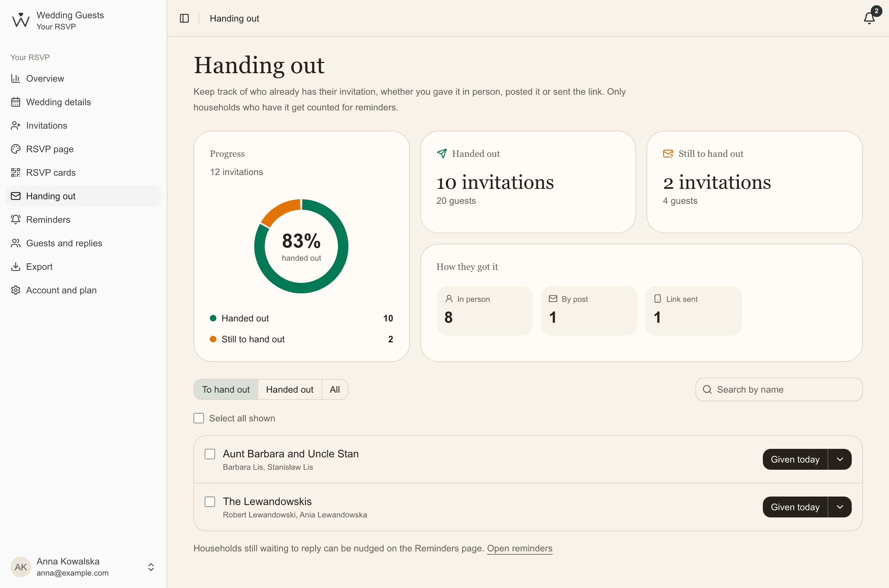This screenshot has width=889, height=588.
Task: Click the orange Still to hand out dot
Action: tap(213, 339)
